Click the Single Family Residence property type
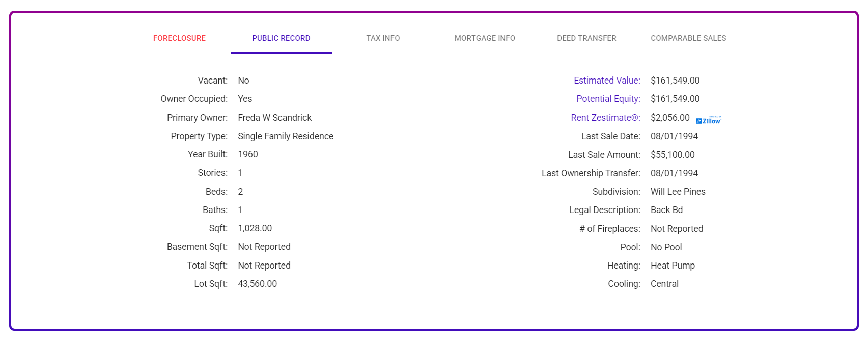Screen dimensions: 868x343 pos(286,136)
